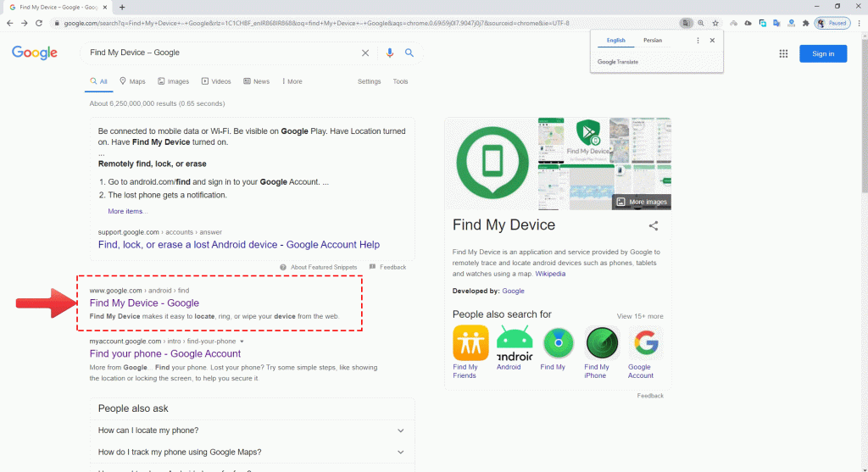
Task: Reload the page
Action: pos(39,23)
